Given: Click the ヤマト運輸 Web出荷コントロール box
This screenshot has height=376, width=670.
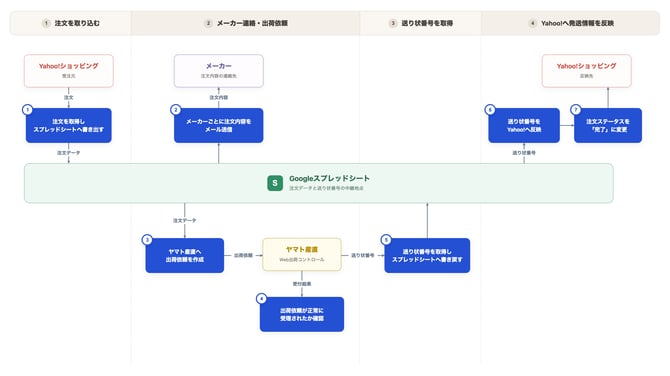Looking at the screenshot, I should (x=302, y=255).
